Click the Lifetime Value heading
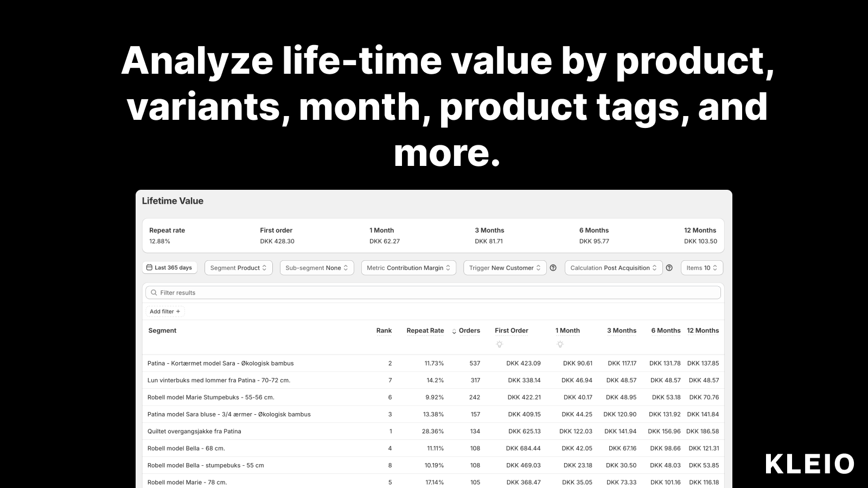 point(173,201)
